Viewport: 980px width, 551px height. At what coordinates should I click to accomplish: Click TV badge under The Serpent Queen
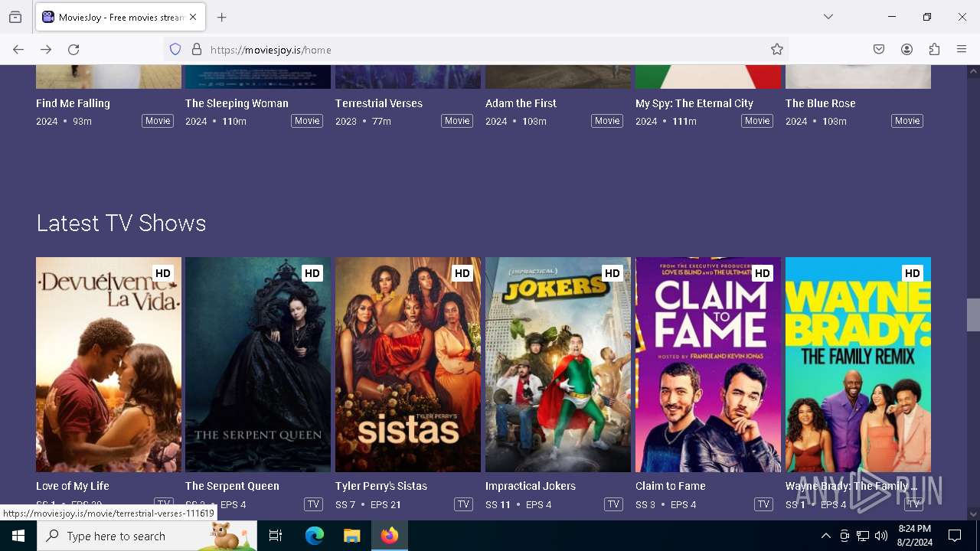coord(314,504)
